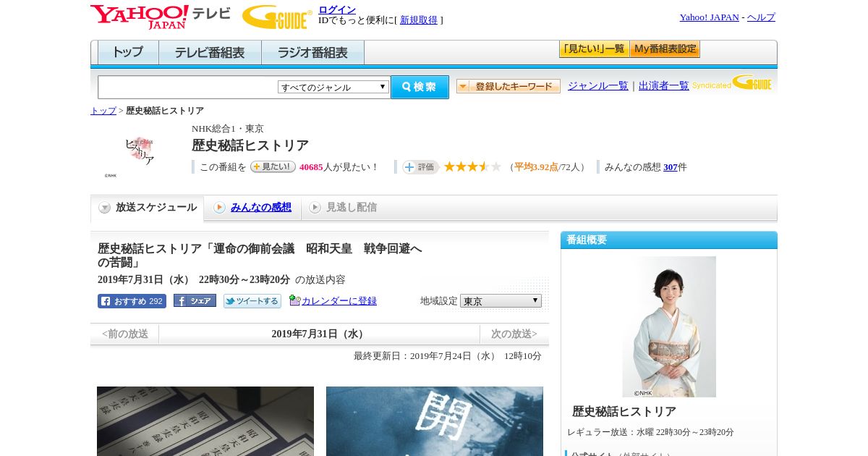Image resolution: width=868 pixels, height=456 pixels.
Task: Click the Yahoo! JAPAN テレビ logo
Action: 161,17
